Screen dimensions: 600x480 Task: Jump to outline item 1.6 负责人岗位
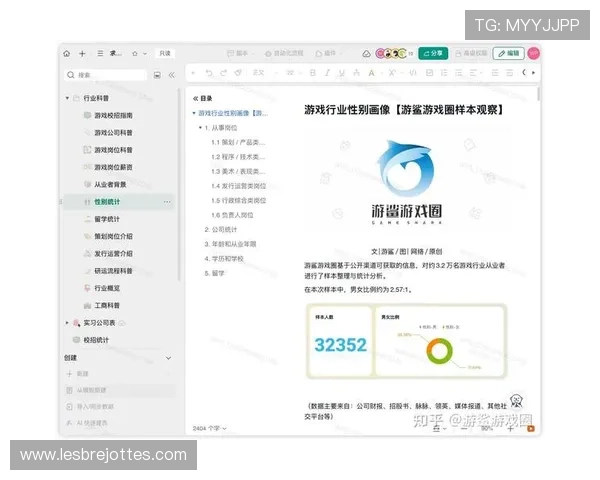pyautogui.click(x=232, y=215)
